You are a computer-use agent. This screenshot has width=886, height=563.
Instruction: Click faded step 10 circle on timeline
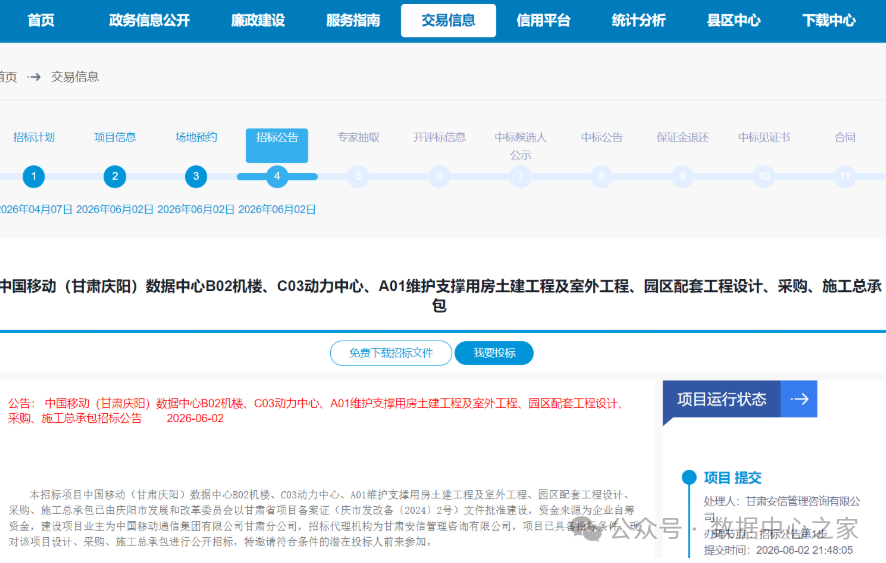pyautogui.click(x=764, y=176)
